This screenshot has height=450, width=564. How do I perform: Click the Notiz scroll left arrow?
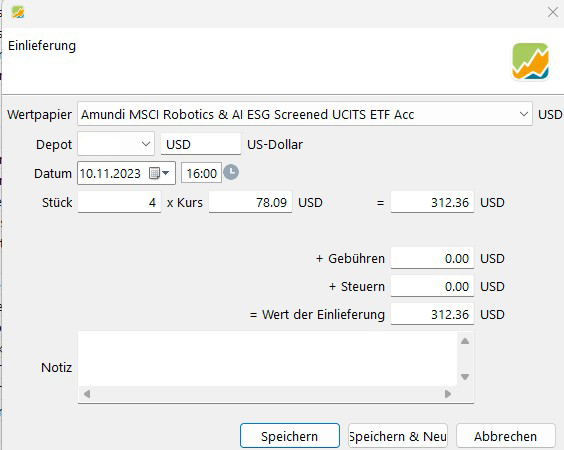pyautogui.click(x=87, y=394)
